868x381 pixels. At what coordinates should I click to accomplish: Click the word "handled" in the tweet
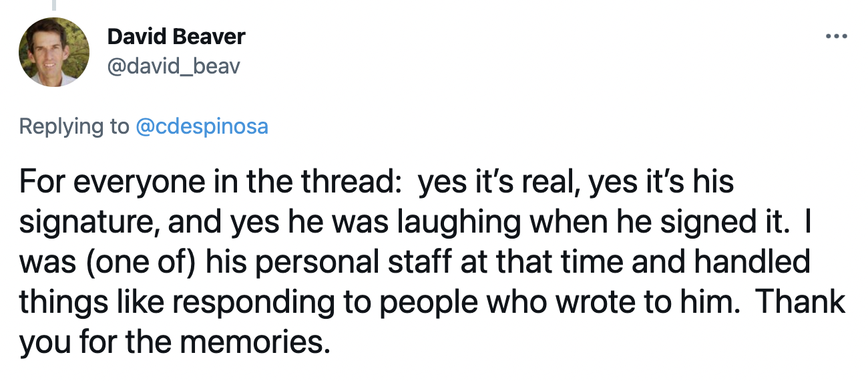tap(752, 262)
